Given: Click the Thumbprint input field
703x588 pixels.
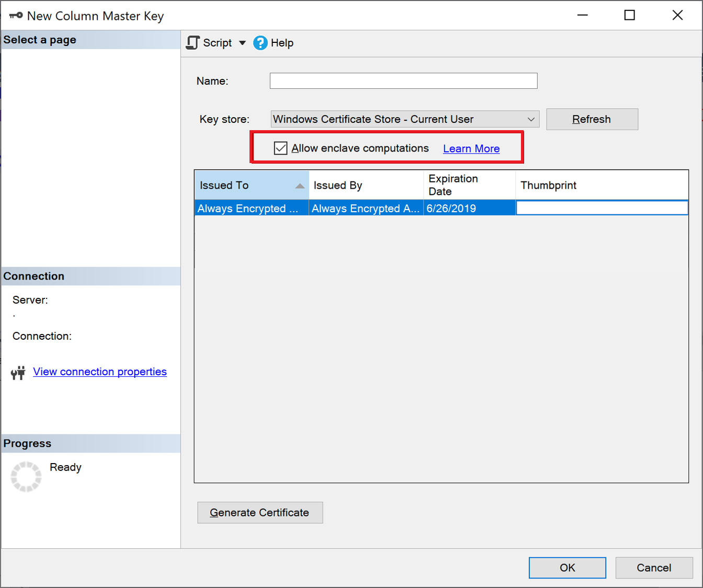Looking at the screenshot, I should pos(602,207).
